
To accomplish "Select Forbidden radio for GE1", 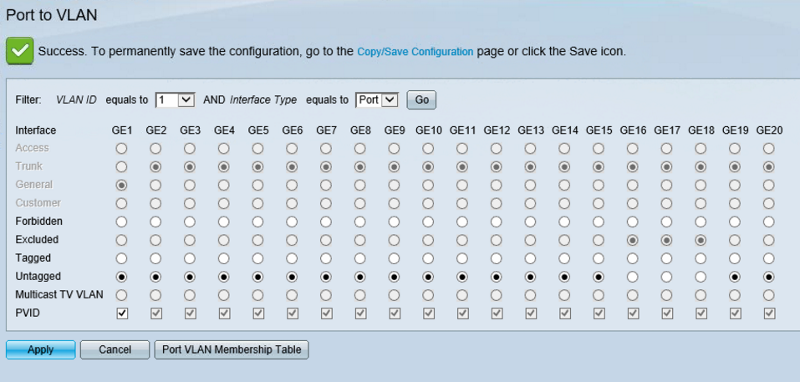I will click(x=121, y=222).
